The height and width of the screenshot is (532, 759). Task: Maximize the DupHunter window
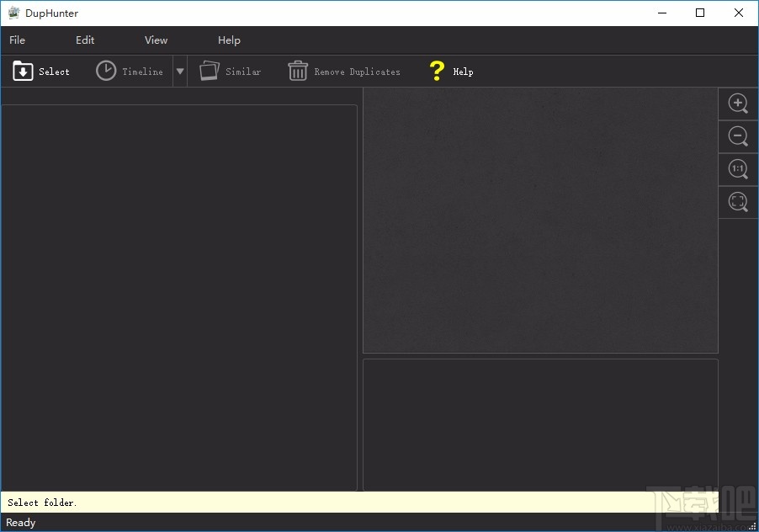(700, 13)
